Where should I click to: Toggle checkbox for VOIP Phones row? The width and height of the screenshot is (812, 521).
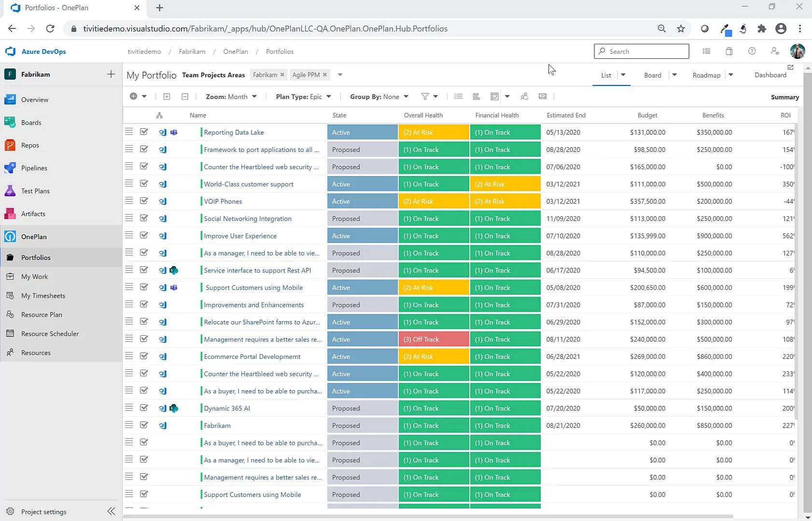click(144, 201)
